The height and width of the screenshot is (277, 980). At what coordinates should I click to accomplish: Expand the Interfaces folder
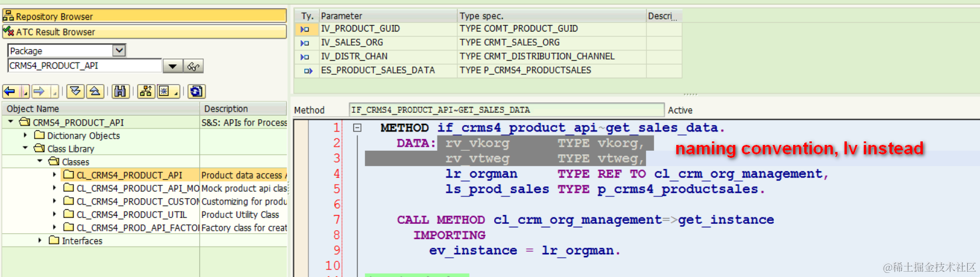40,240
